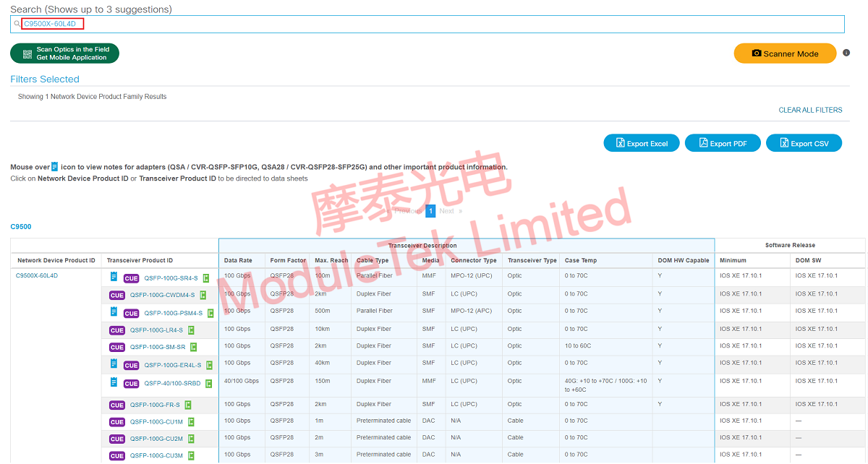Open the info icon beside Scanner Mode
The image size is (868, 464).
click(847, 53)
